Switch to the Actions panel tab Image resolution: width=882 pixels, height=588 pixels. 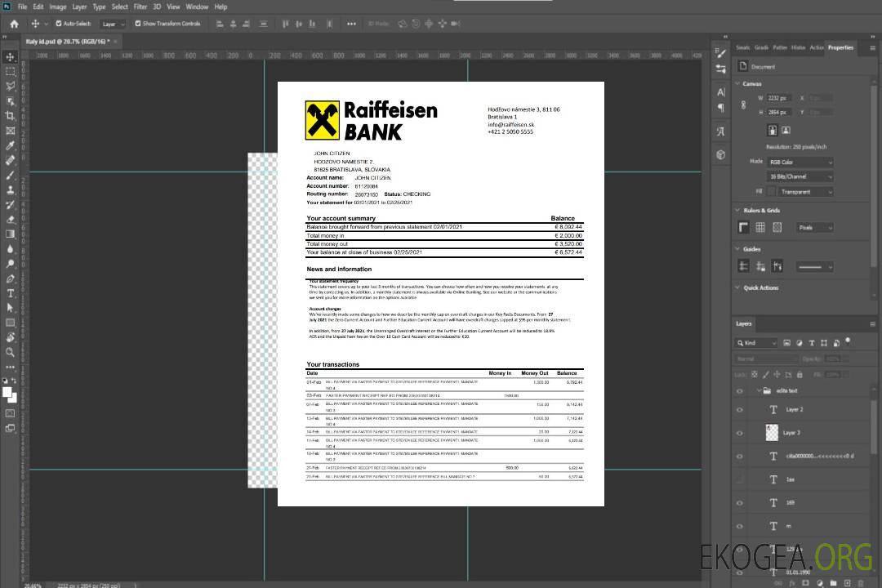coord(816,47)
